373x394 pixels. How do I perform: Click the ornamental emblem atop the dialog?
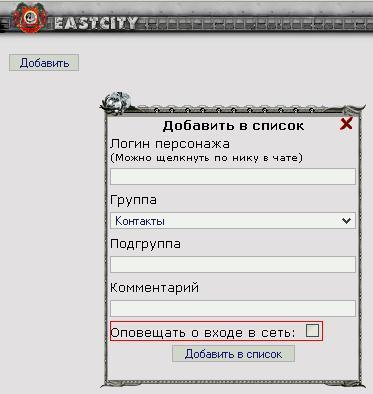click(117, 102)
